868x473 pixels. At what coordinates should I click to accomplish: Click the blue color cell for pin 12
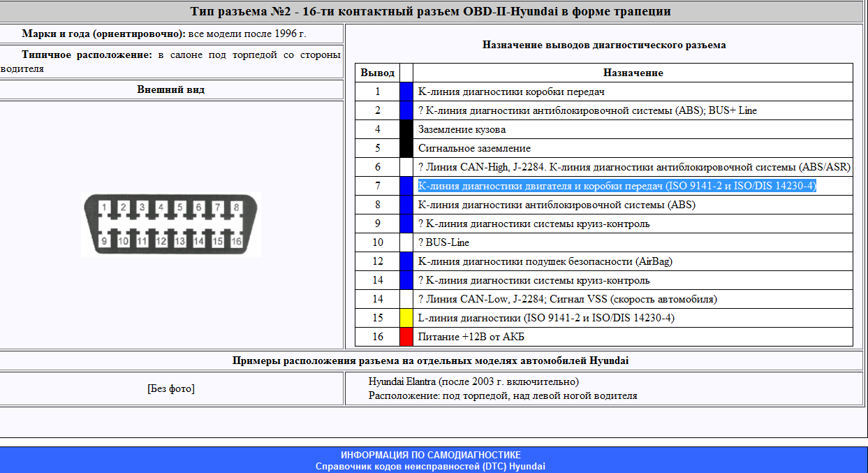(406, 261)
